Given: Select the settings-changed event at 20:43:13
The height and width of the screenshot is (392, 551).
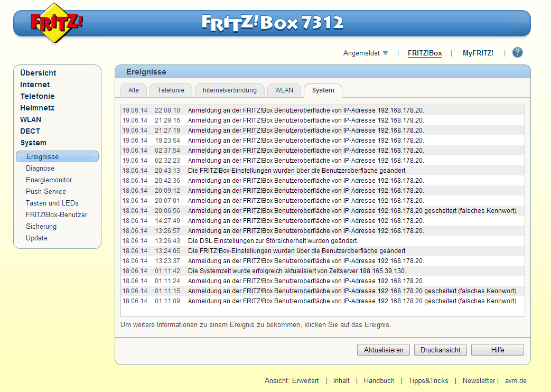Looking at the screenshot, I should tap(323, 171).
